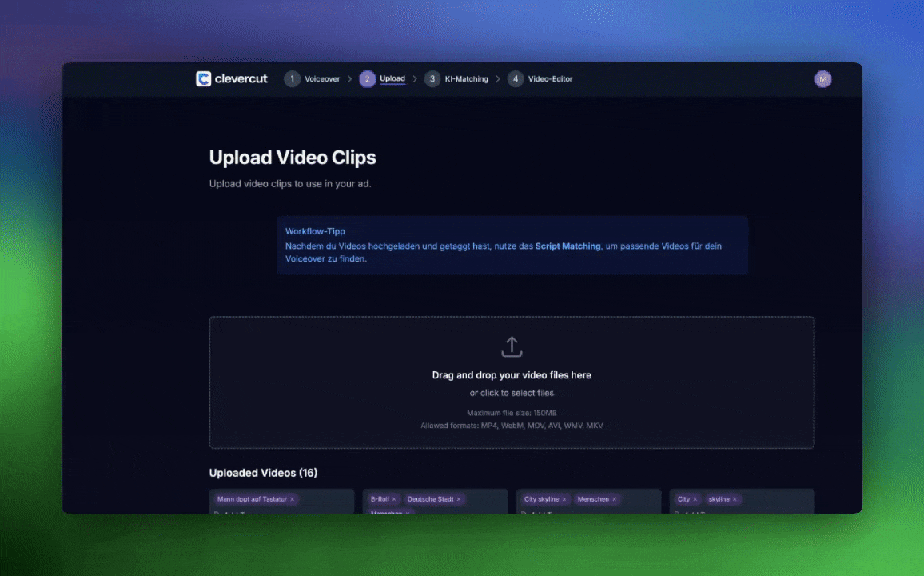The width and height of the screenshot is (924, 576).
Task: Click the upload arrow icon in the drop zone
Action: (512, 346)
